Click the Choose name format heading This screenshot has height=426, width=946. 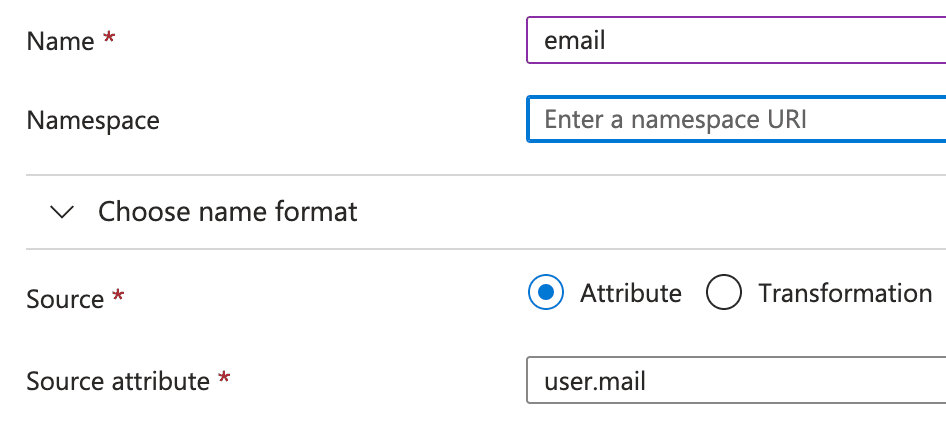click(x=227, y=212)
